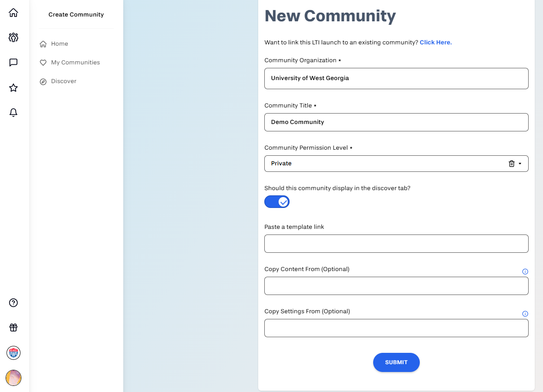This screenshot has width=543, height=392.
Task: Focus the Paste a template link field
Action: click(x=396, y=244)
